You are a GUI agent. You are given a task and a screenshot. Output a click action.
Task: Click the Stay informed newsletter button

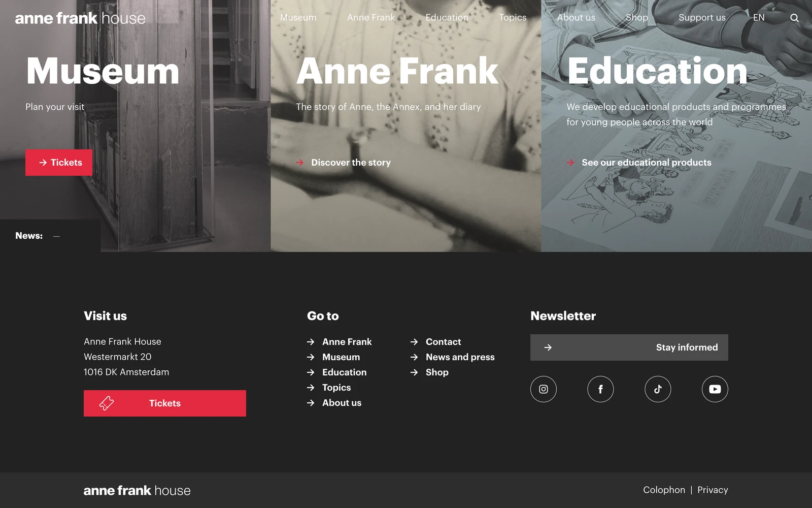pos(629,347)
